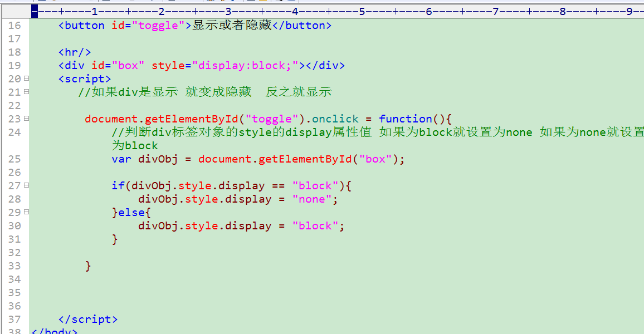Viewport: 644px width, 334px height.
Task: Click line number 33 in the gutter
Action: (x=14, y=266)
